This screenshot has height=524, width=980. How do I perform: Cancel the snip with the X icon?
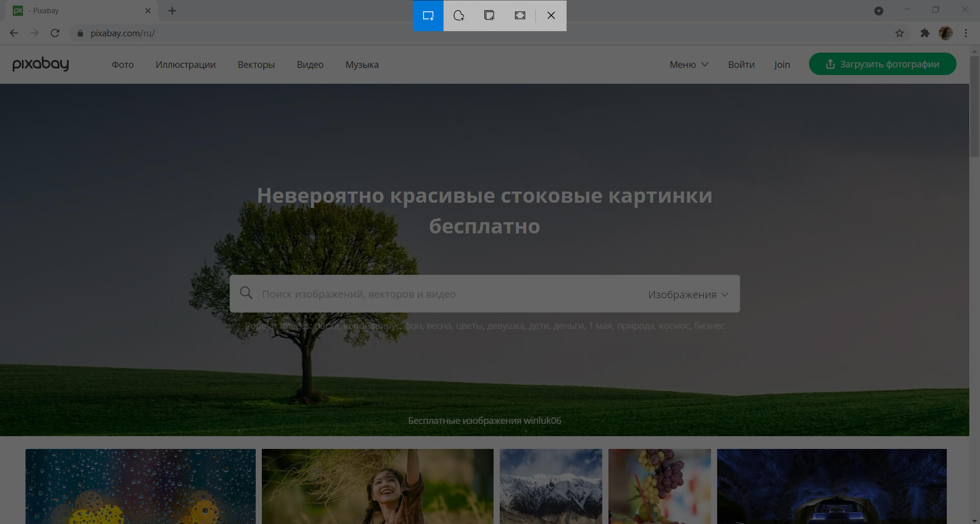[551, 15]
